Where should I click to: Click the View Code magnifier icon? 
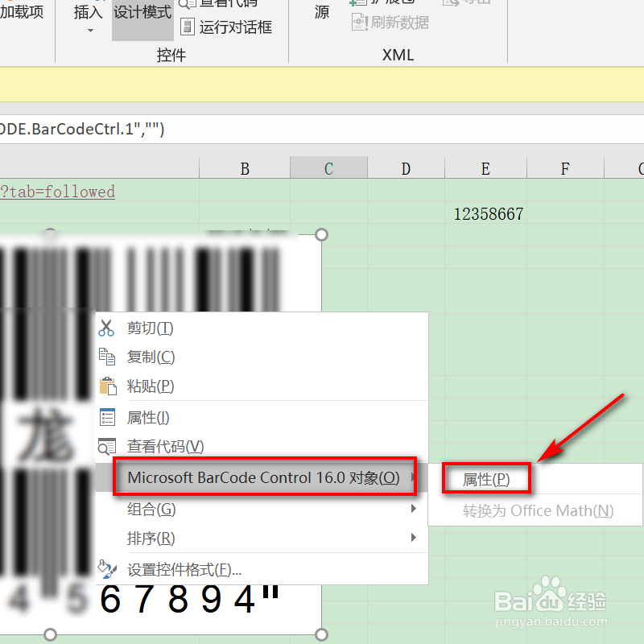107,447
